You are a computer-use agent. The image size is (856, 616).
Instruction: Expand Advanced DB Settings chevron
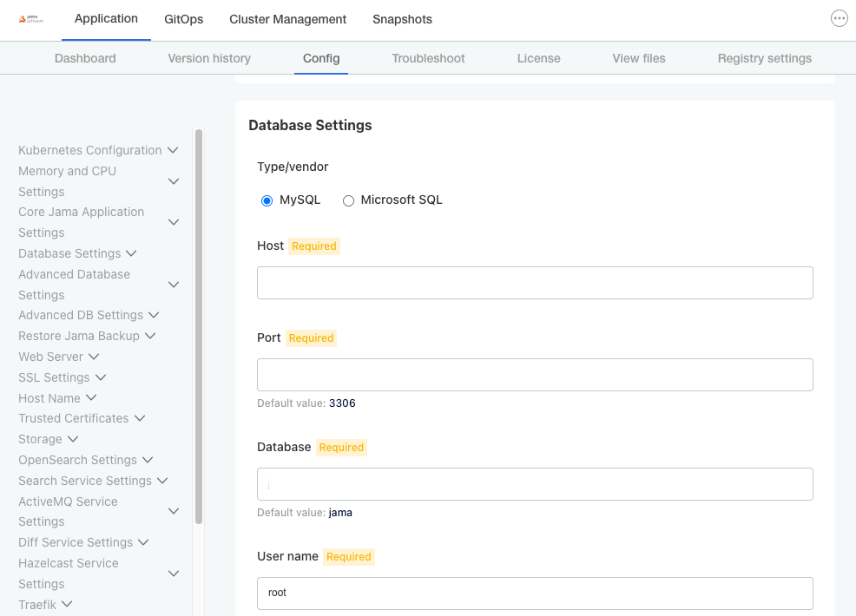154,315
